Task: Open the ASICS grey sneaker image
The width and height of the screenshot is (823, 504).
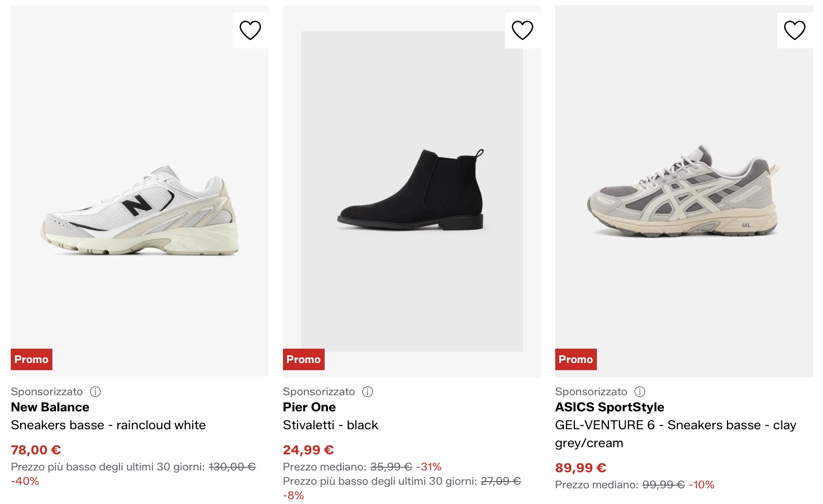Action: [x=683, y=192]
